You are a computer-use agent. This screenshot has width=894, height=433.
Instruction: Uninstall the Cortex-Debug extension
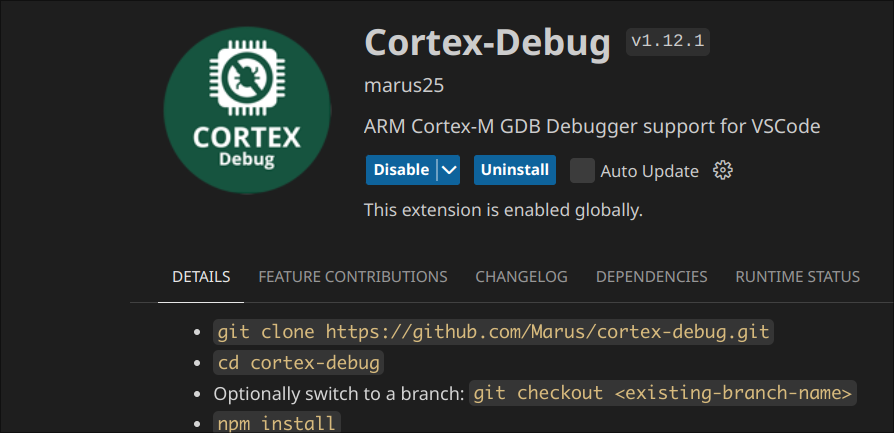click(x=514, y=170)
